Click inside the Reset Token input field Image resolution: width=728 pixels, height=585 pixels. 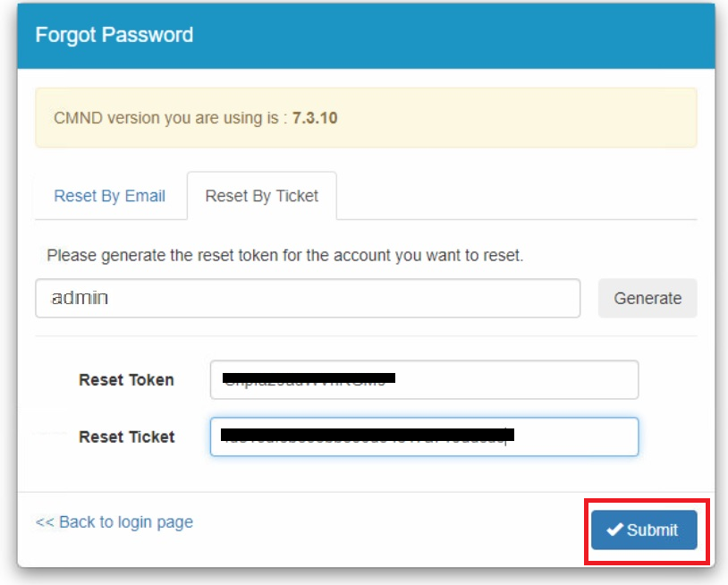click(x=424, y=379)
